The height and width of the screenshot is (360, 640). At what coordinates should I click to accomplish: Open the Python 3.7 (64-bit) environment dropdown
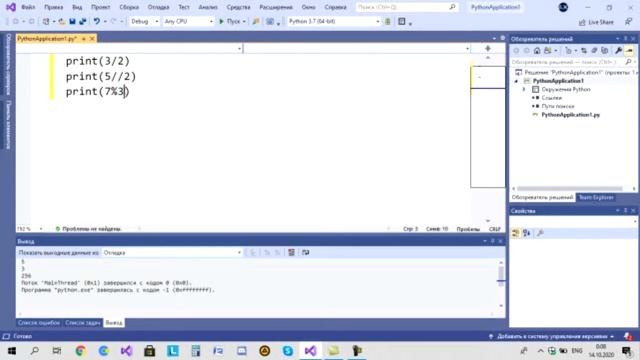333,21
